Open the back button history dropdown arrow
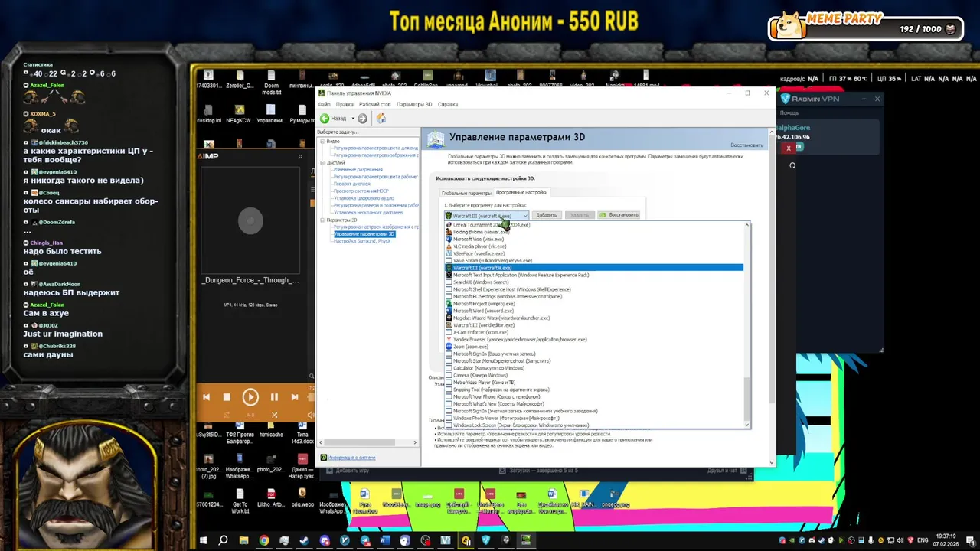This screenshot has width=980, height=551. click(x=353, y=119)
